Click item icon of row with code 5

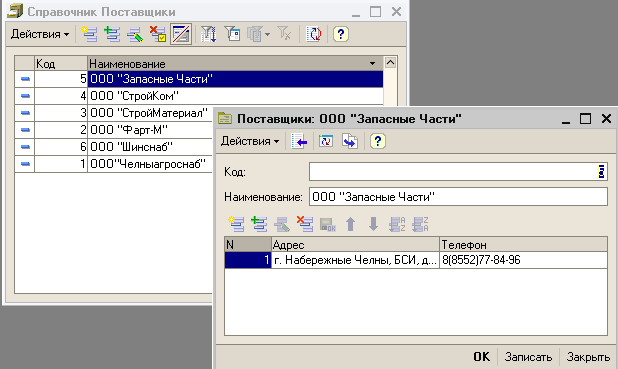[25, 79]
